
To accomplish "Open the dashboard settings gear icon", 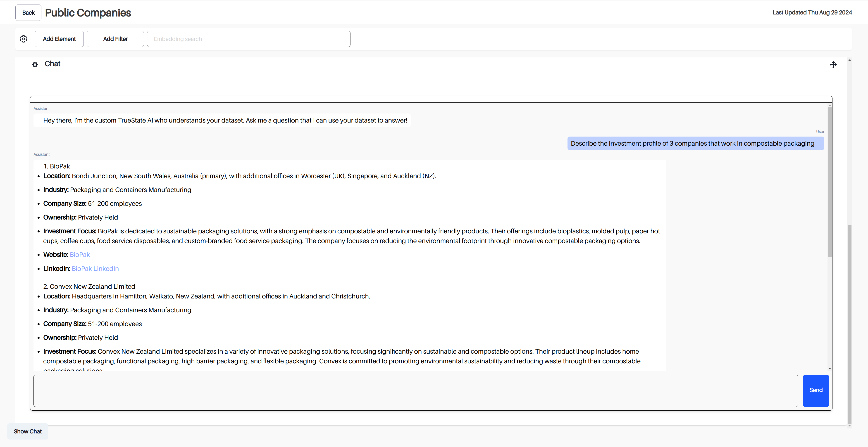I will click(24, 39).
